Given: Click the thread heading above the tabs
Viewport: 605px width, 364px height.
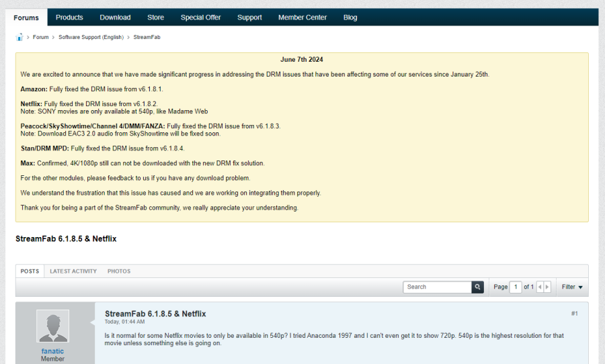Looking at the screenshot, I should click(x=66, y=238).
